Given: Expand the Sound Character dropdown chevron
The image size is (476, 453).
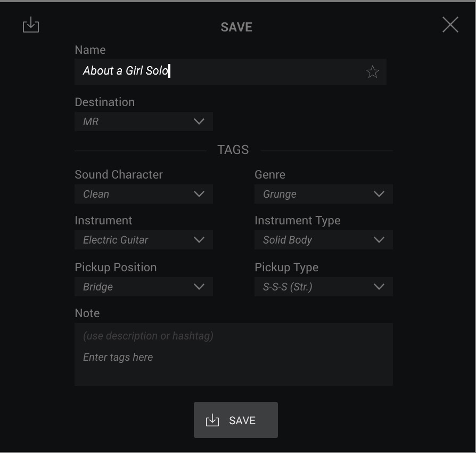Looking at the screenshot, I should pyautogui.click(x=199, y=194).
